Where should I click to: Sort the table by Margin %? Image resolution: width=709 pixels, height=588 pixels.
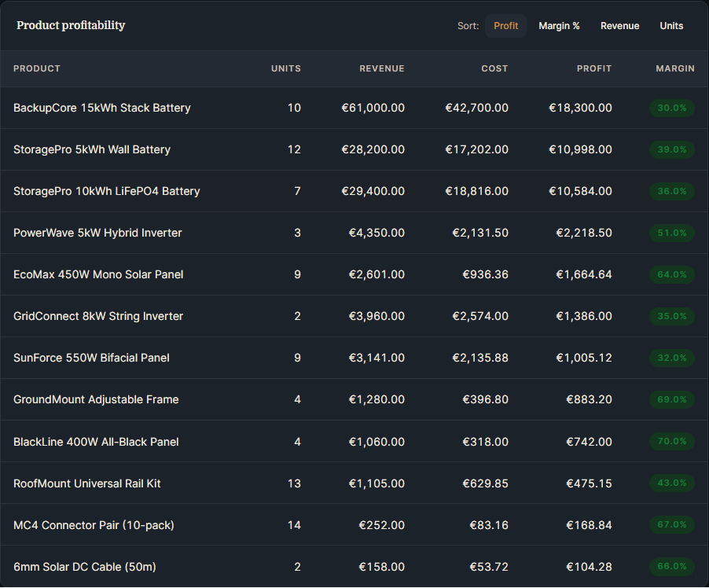(x=559, y=26)
